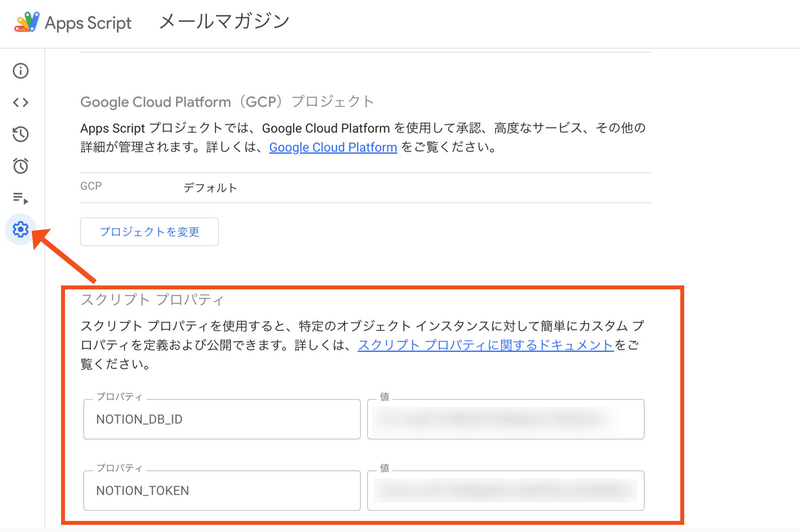Open the Executions list icon

click(x=20, y=198)
